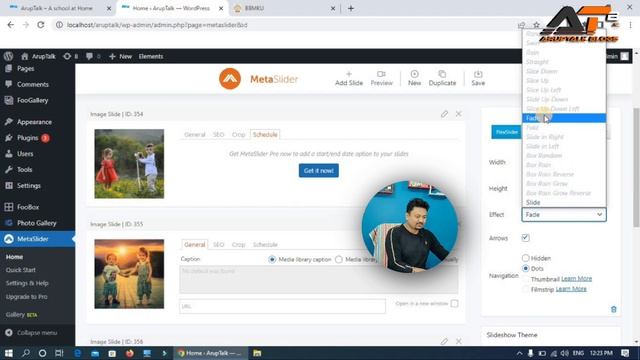The width and height of the screenshot is (640, 360).
Task: Open Settings & Help submenu
Action: click(27, 283)
